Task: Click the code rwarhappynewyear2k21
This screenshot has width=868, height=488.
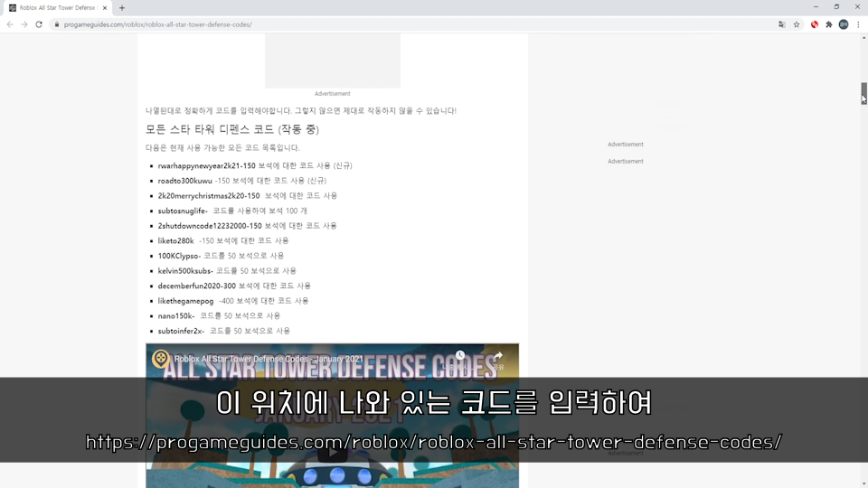Action: pos(198,165)
